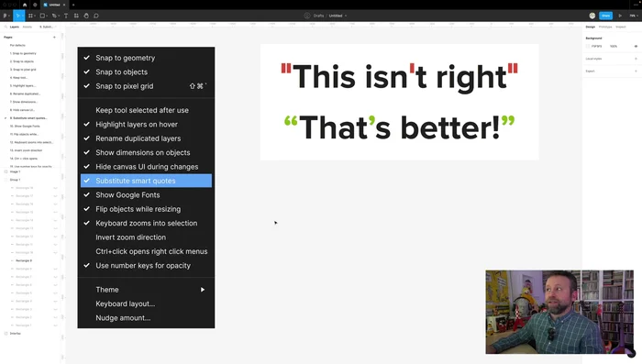The width and height of the screenshot is (642, 364).
Task: Click the search icon in Layers panel
Action: (x=6, y=27)
